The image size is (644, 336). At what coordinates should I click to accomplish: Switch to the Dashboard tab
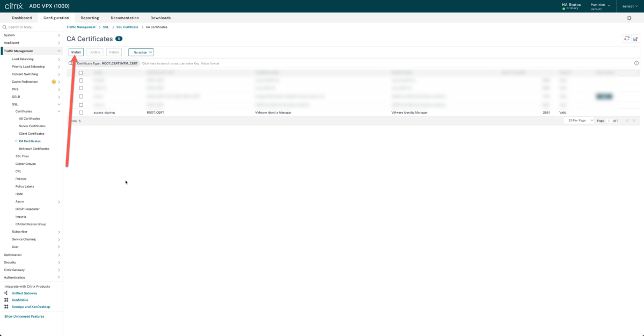(21, 17)
